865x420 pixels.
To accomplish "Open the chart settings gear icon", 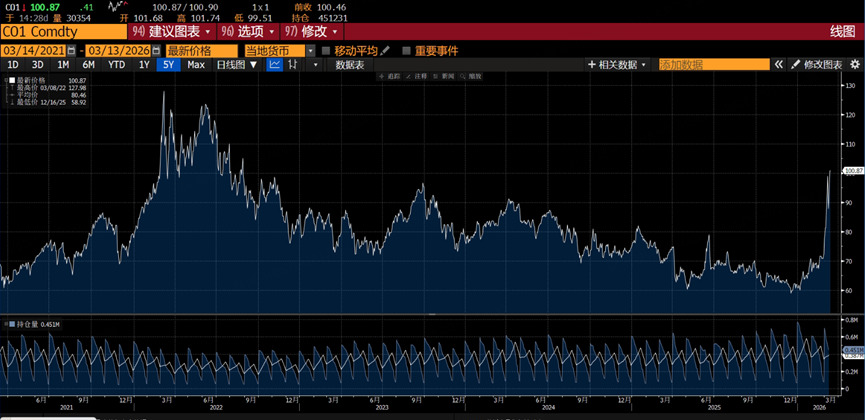I will (855, 65).
